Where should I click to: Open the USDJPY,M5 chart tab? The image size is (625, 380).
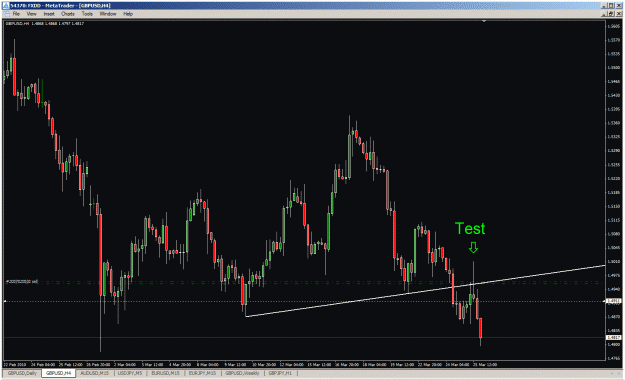[130, 373]
